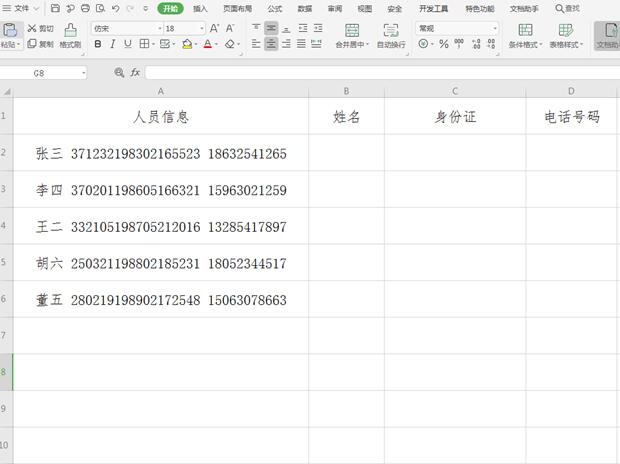Switch to the Insert (插入) tab
The image size is (620, 464).
[x=200, y=9]
